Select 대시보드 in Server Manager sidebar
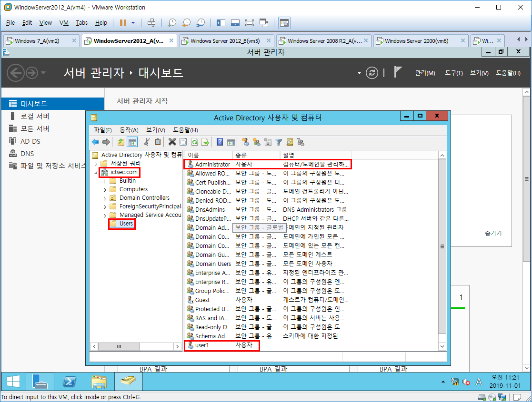532x402 pixels. point(52,104)
